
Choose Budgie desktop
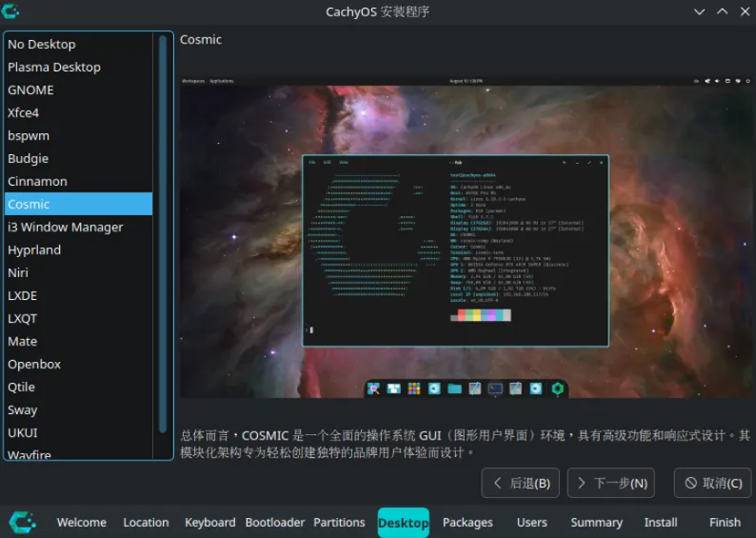79,159
